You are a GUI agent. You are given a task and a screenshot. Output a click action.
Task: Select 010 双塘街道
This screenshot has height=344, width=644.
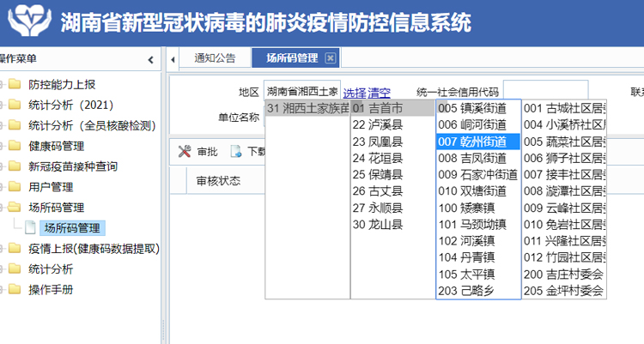click(x=478, y=191)
